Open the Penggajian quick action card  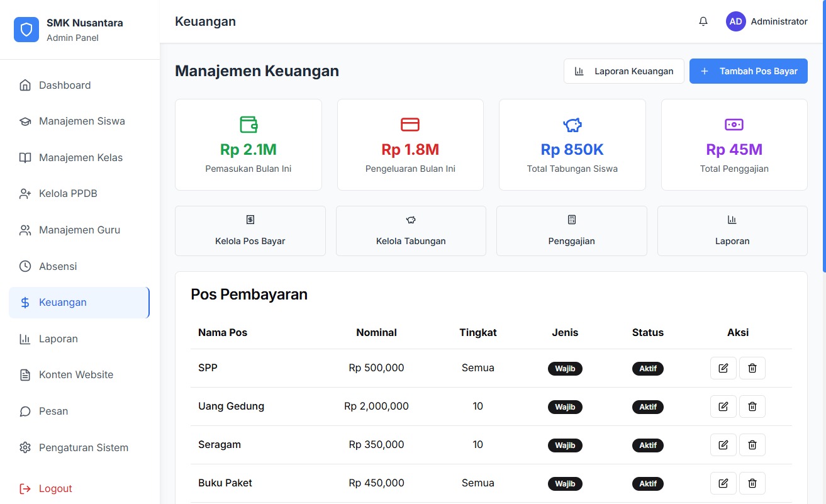pos(571,231)
